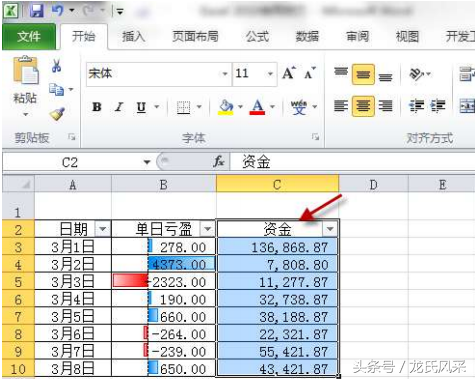
Task: Toggle Center horizontal alignment
Action: (x=363, y=106)
